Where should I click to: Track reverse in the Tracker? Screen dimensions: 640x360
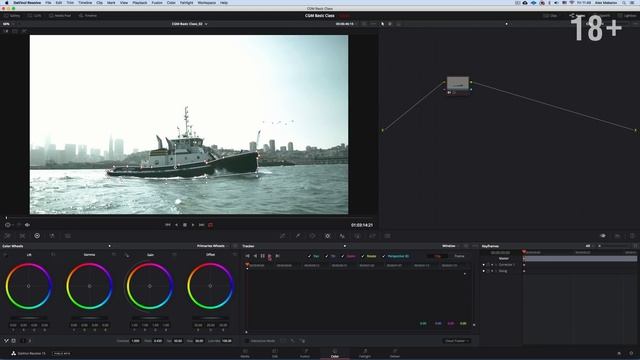pyautogui.click(x=255, y=256)
